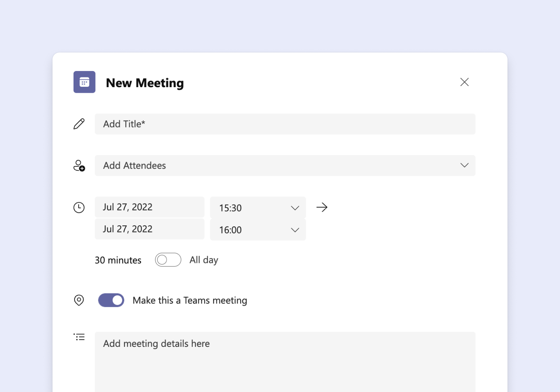Expand the Add Attendees dropdown

coord(464,166)
